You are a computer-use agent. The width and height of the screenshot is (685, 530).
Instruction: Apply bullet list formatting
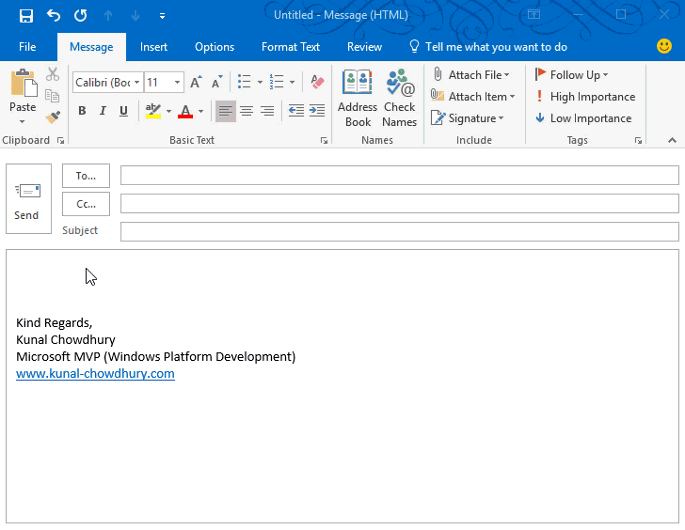pos(244,82)
